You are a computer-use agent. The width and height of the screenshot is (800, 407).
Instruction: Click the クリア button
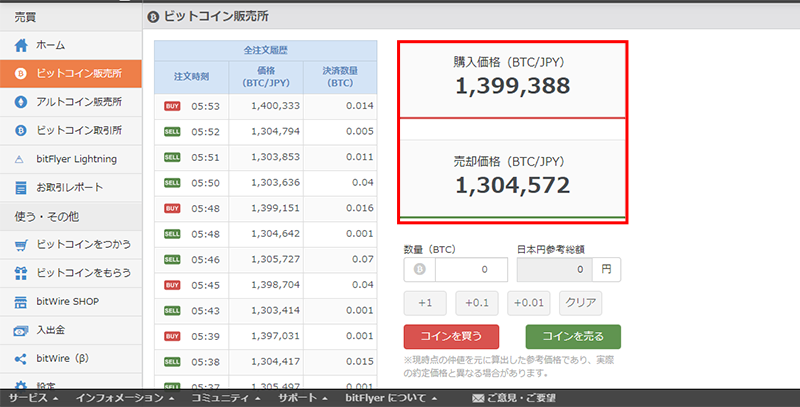pyautogui.click(x=581, y=303)
